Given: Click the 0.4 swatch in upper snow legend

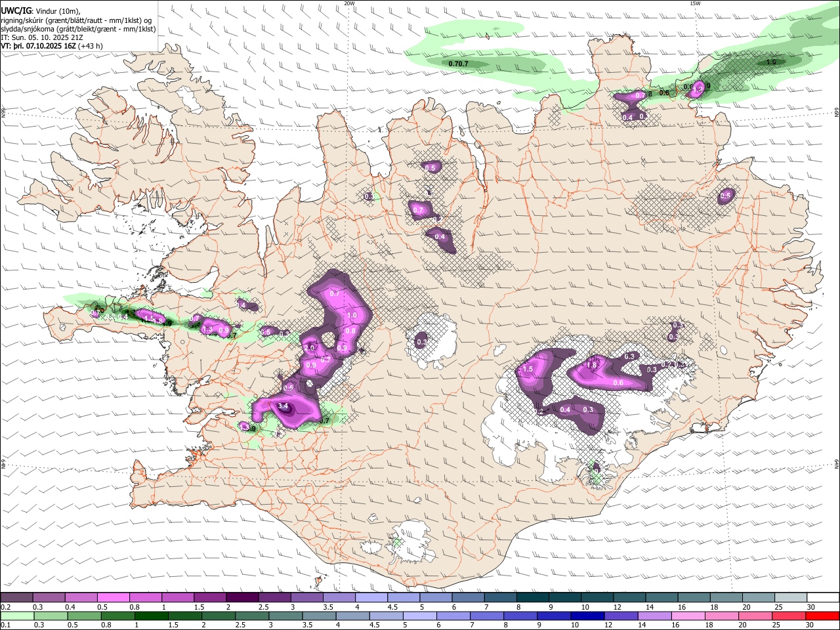Looking at the screenshot, I should coord(81,598).
